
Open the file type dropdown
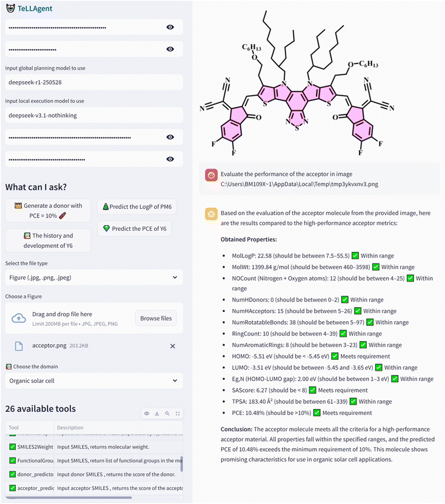pyautogui.click(x=94, y=277)
